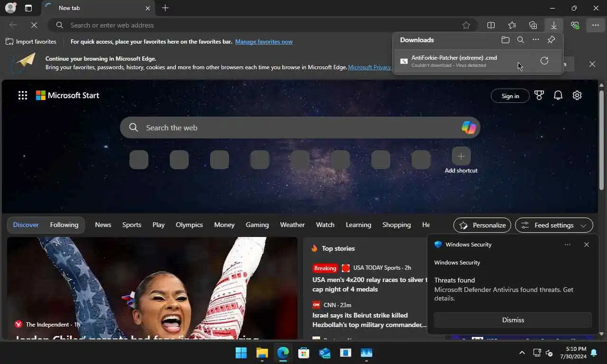Open the gymnast feature story image
Image resolution: width=607 pixels, height=364 pixels.
coord(152,288)
